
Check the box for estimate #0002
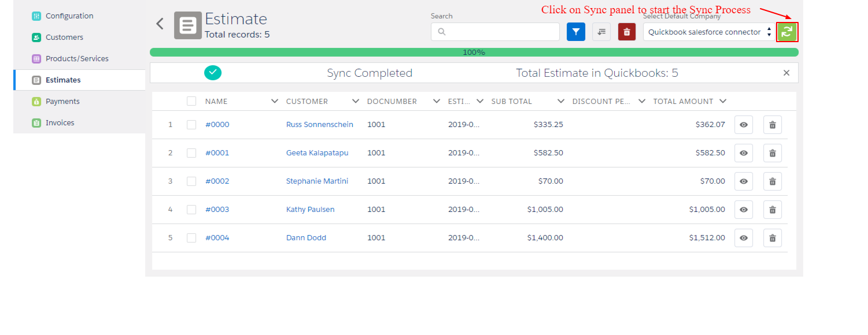191,181
